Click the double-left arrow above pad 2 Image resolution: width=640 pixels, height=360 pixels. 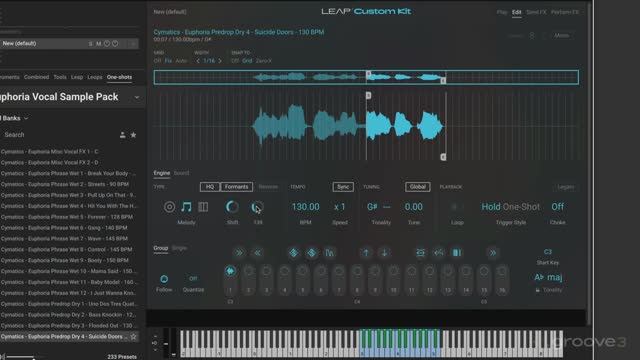point(258,253)
